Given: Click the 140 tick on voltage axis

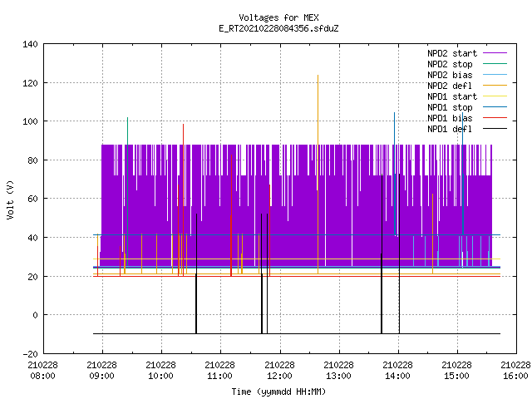Looking at the screenshot, I should click(x=30, y=44).
